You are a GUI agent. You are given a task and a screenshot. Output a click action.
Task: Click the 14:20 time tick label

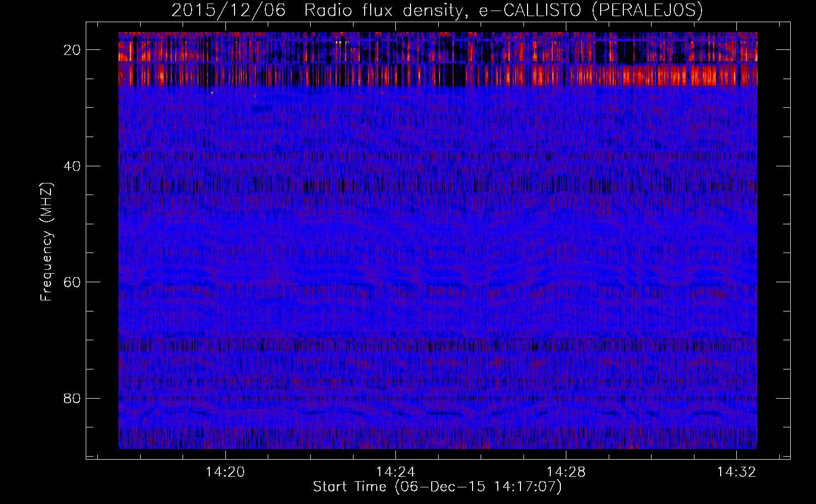tap(225, 472)
